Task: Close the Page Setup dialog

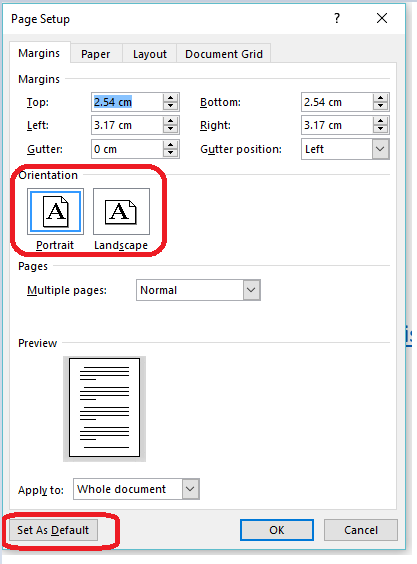Action: pyautogui.click(x=382, y=18)
